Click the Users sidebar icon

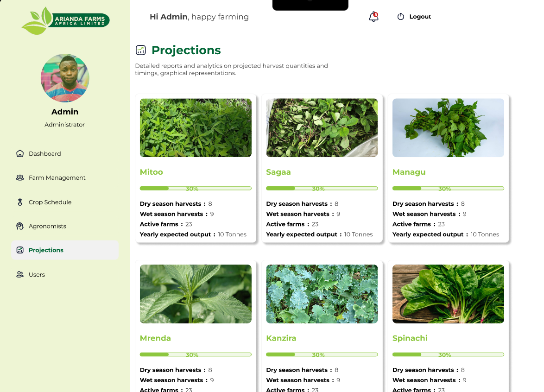point(20,275)
